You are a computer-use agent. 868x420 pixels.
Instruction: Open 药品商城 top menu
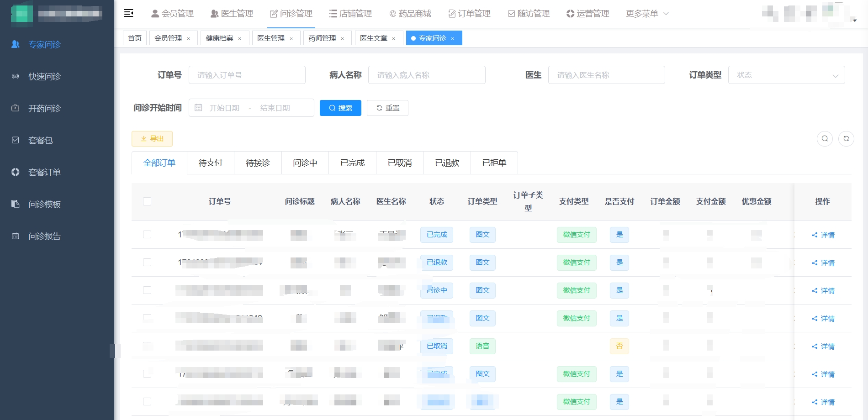(410, 14)
